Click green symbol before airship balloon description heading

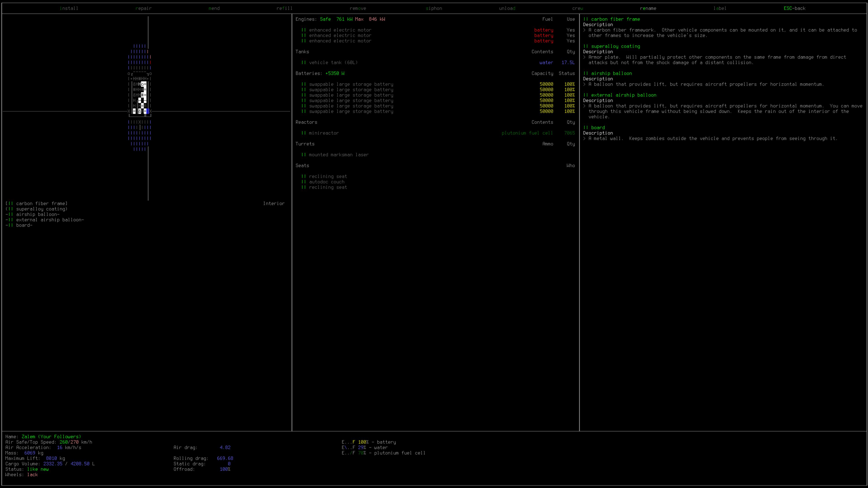[586, 73]
